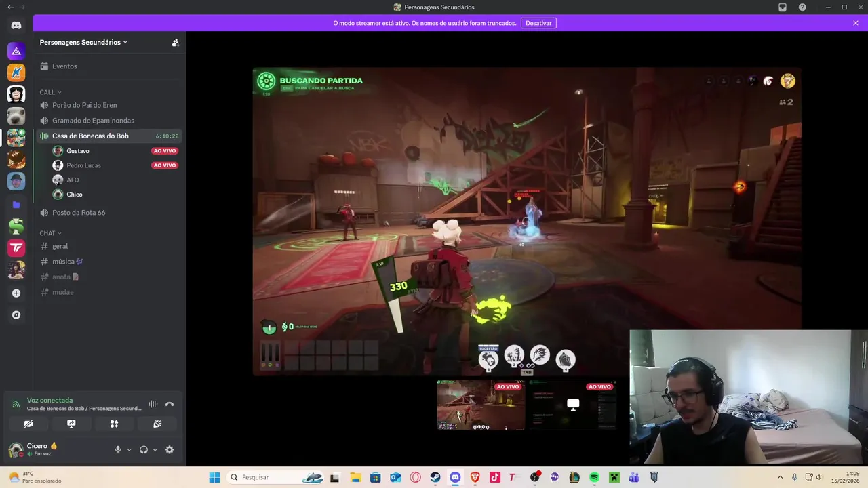
Task: Open Steam from taskbar
Action: pos(435,477)
